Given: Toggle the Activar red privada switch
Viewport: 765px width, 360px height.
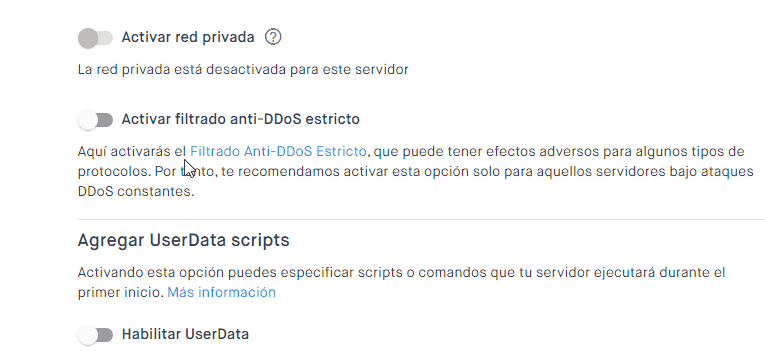Looking at the screenshot, I should tap(95, 38).
